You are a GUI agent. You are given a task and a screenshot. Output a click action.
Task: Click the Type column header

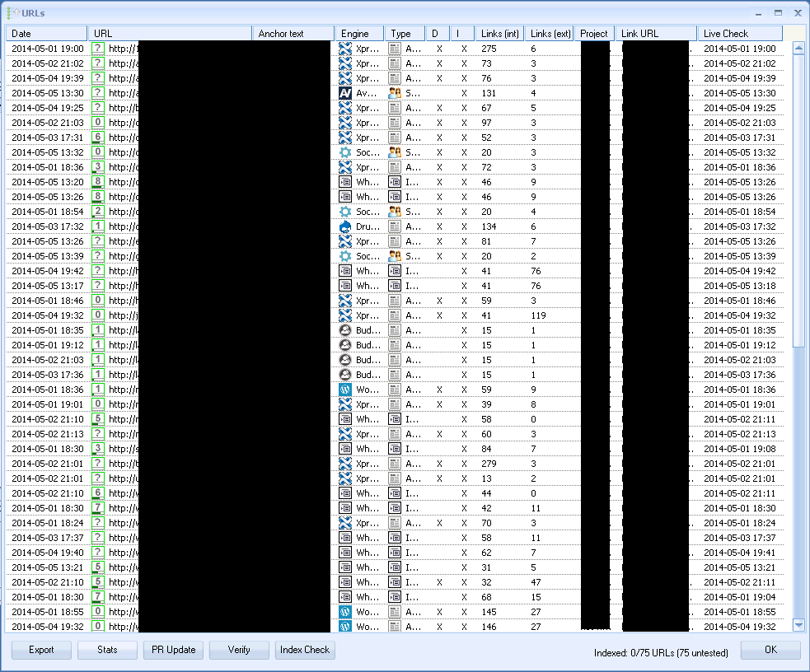point(405,34)
